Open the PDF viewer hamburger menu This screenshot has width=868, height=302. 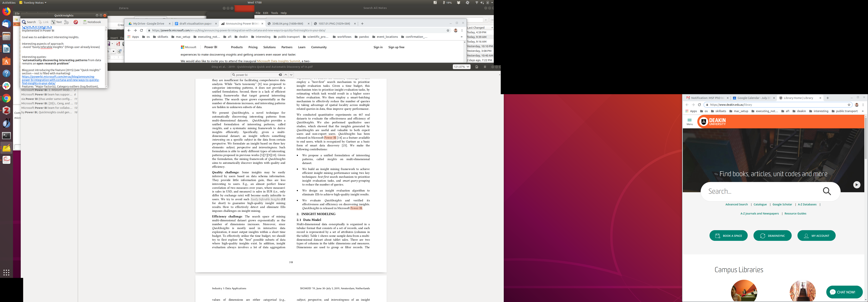485,67
